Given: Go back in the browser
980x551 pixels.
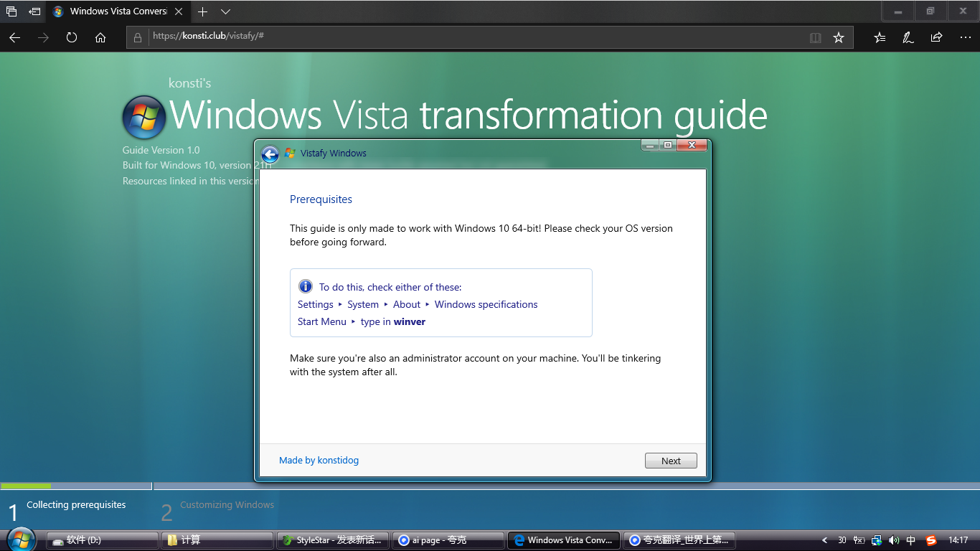Looking at the screenshot, I should click(14, 37).
